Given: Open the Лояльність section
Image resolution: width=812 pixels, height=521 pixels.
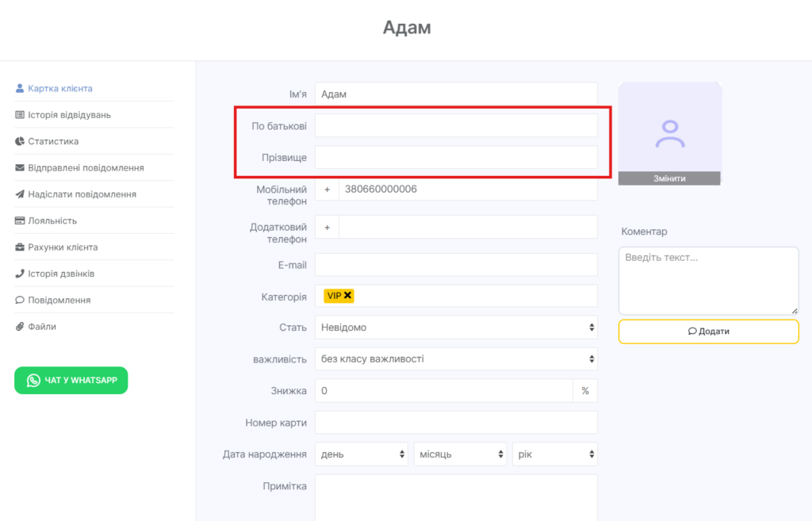Looking at the screenshot, I should 52,220.
